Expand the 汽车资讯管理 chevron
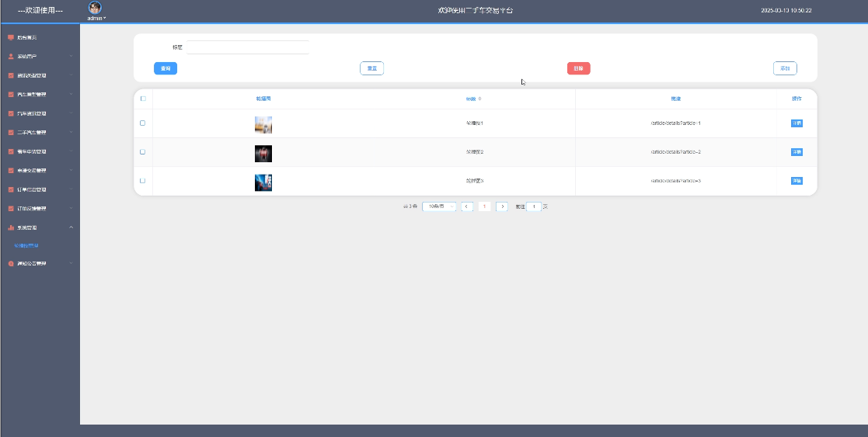The height and width of the screenshot is (437, 868). click(71, 113)
